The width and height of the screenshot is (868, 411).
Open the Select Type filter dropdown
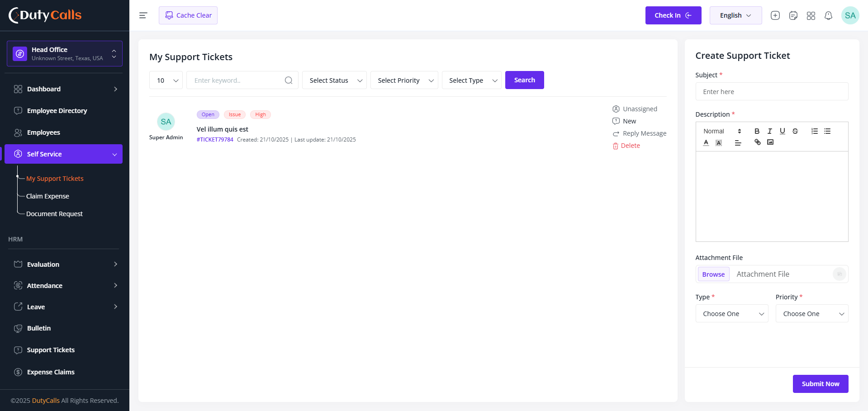tap(471, 80)
